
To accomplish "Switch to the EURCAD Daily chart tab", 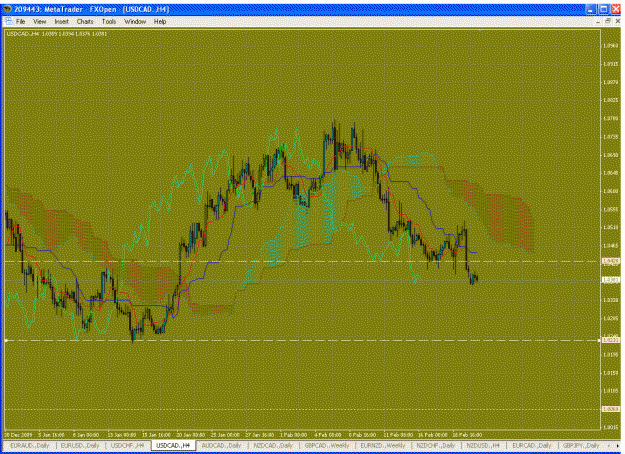I will tap(532, 445).
